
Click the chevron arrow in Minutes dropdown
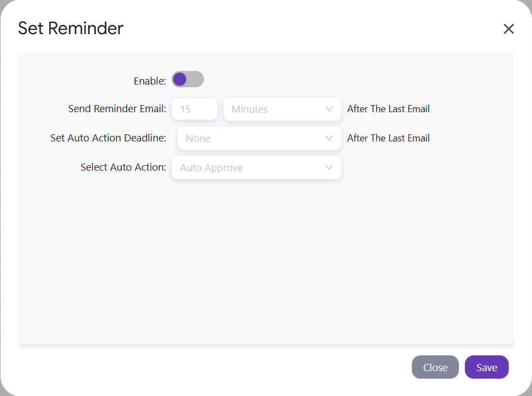click(329, 109)
